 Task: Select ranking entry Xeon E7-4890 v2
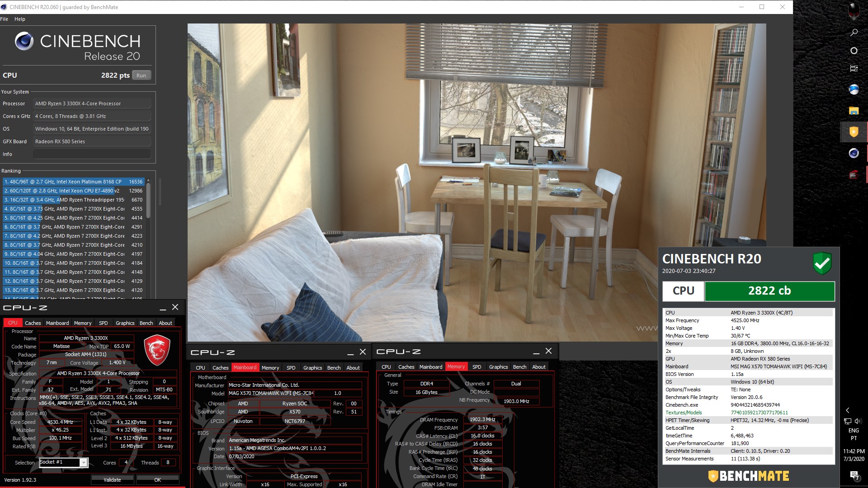coord(74,191)
